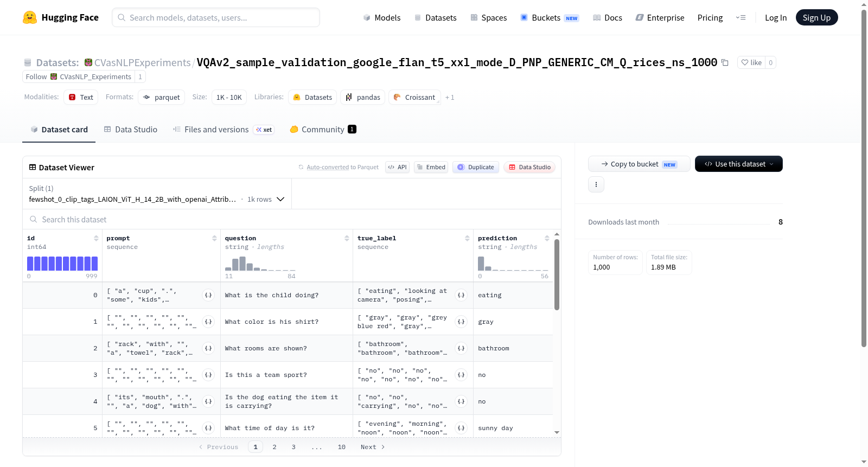868x467 pixels.
Task: Select the Dataset card tab
Action: point(59,130)
